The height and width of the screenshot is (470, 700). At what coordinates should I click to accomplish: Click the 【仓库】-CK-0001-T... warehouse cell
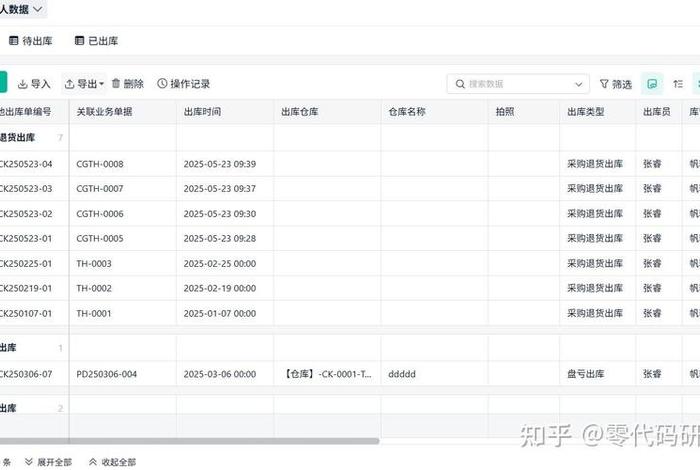coord(327,374)
